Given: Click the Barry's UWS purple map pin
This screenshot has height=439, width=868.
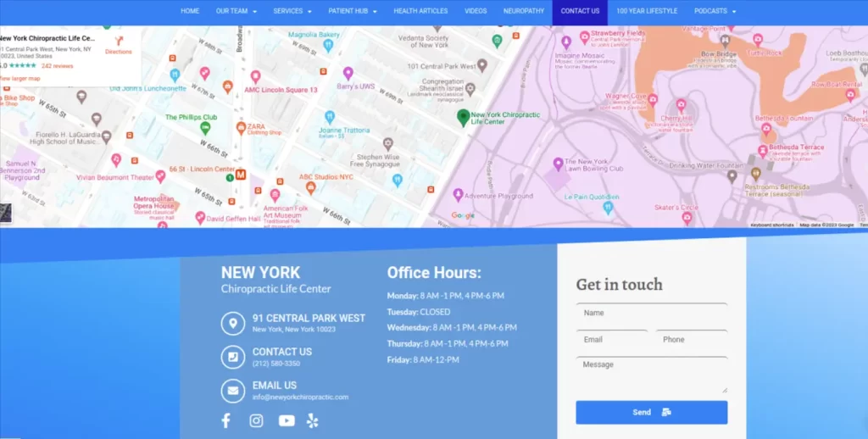Looking at the screenshot, I should click(x=348, y=73).
